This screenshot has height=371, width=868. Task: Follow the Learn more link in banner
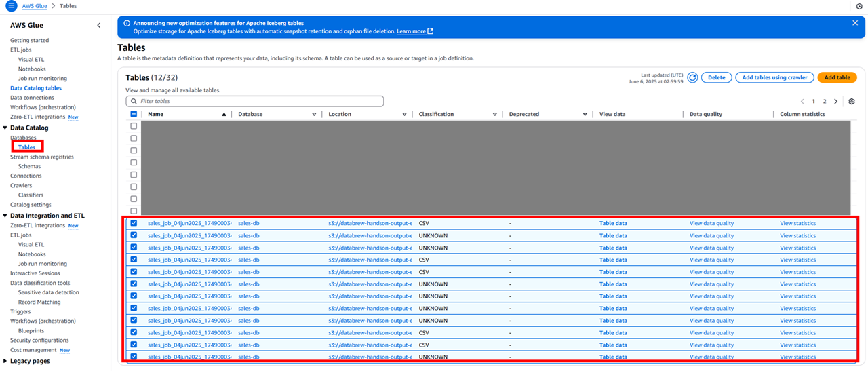click(x=411, y=31)
